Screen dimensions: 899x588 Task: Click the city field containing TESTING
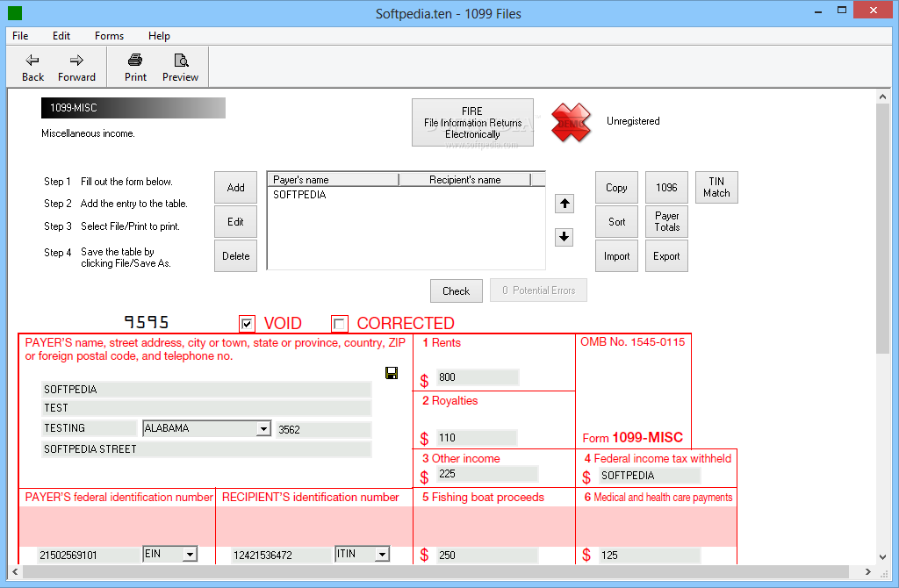coord(90,428)
